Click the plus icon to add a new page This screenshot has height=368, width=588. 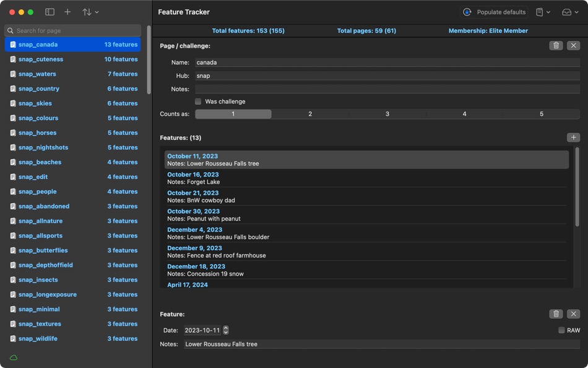click(x=67, y=11)
